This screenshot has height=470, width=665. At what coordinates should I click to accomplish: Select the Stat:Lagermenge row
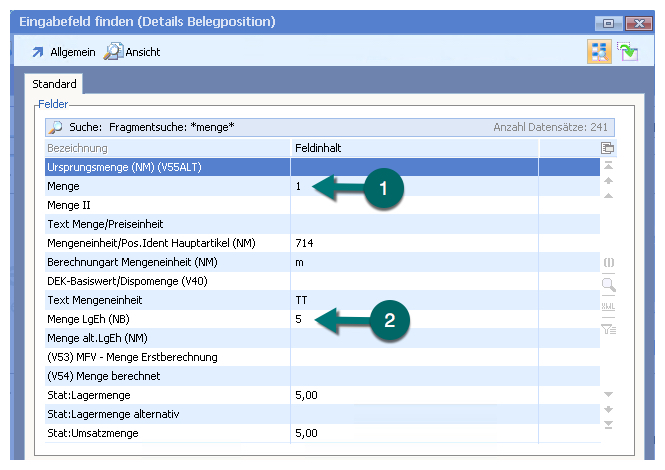coord(166,396)
